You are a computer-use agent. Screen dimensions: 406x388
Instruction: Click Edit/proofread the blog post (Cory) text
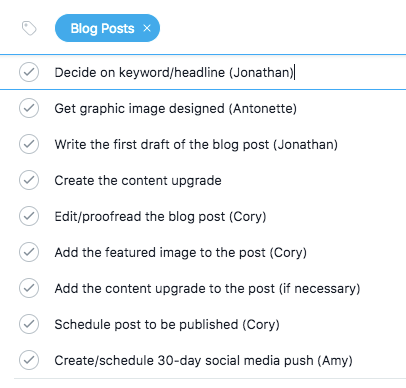coord(160,217)
